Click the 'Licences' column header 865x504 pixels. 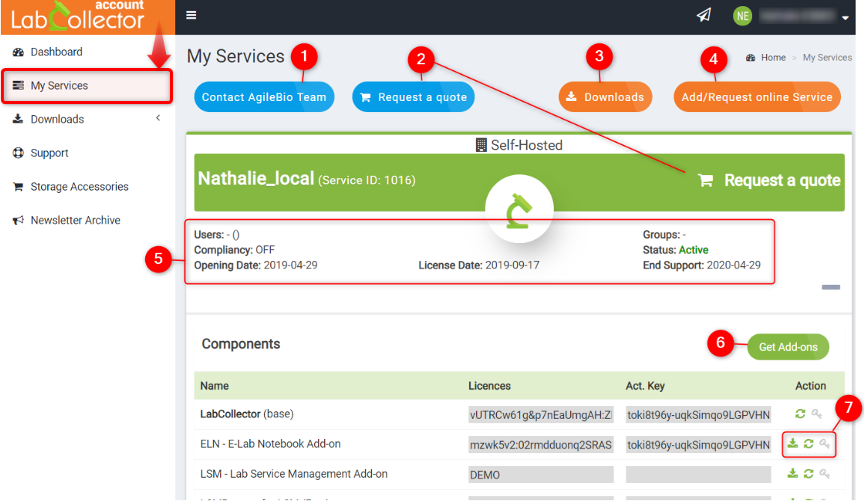pos(489,386)
